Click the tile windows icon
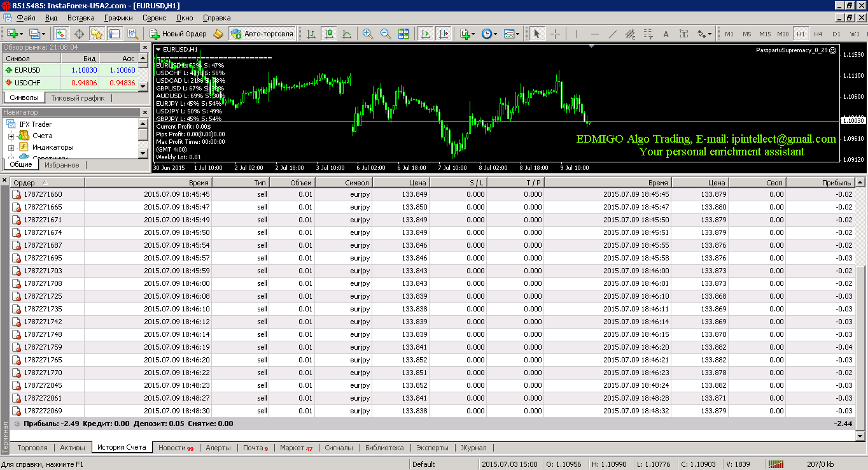Screen dimensions: 868x470 click(x=403, y=34)
